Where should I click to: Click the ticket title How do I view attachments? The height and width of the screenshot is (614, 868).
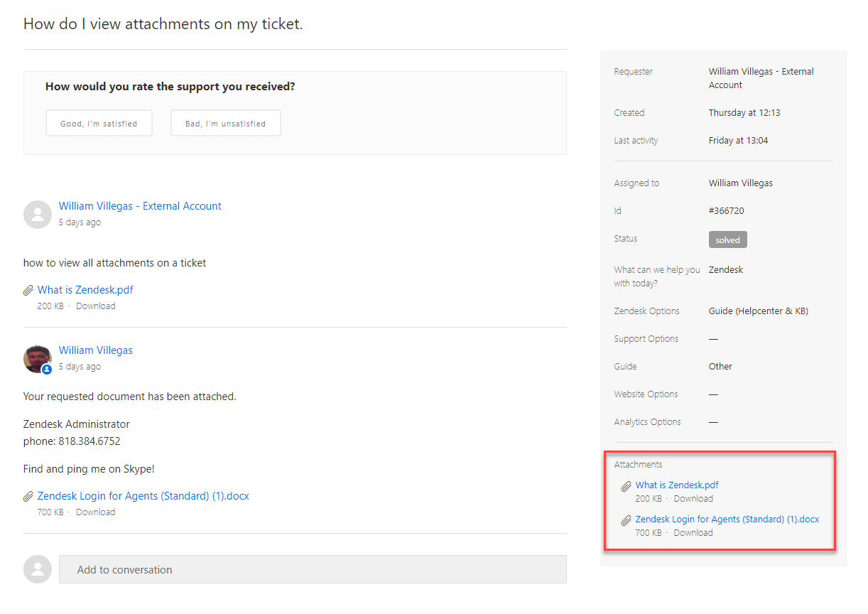(x=163, y=23)
